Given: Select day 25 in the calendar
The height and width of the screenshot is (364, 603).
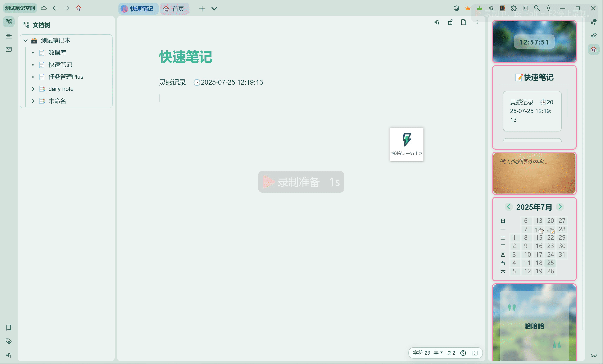Looking at the screenshot, I should [550, 263].
